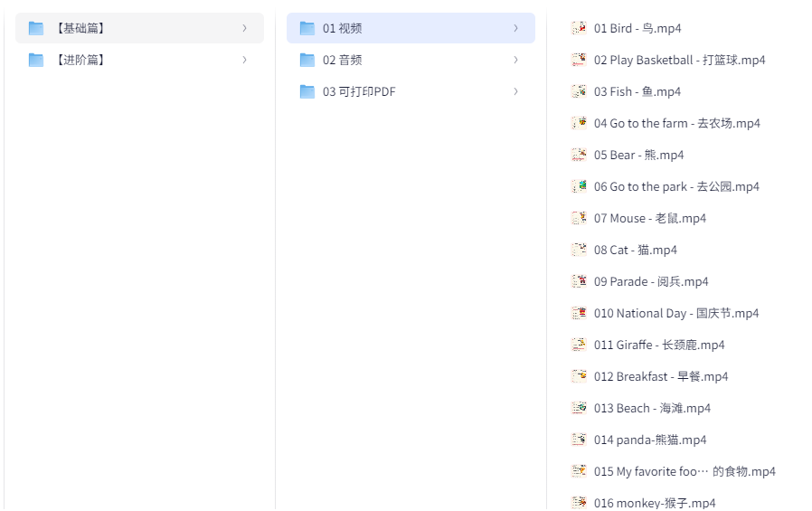The height and width of the screenshot is (511, 812).
Task: Select file name 01 Bird - 鸟.mp4
Action: click(x=637, y=28)
